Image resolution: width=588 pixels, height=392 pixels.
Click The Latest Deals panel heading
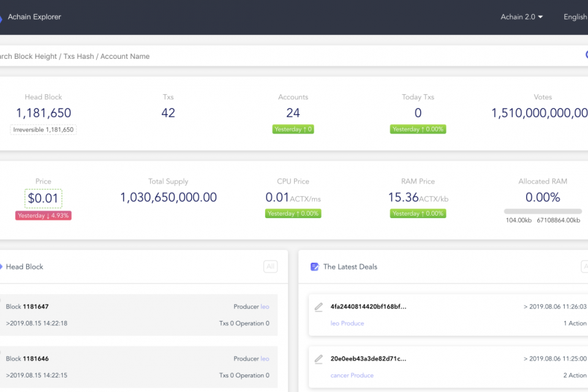click(350, 266)
